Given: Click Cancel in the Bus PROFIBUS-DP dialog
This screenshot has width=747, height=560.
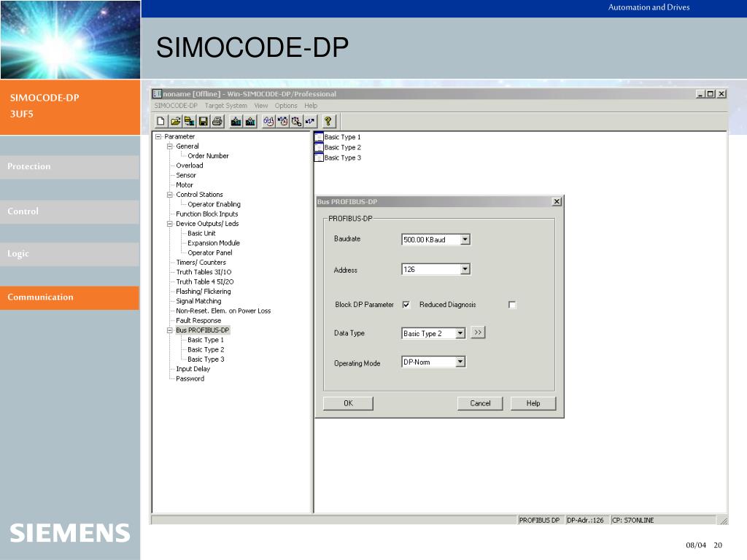Looking at the screenshot, I should (480, 403).
